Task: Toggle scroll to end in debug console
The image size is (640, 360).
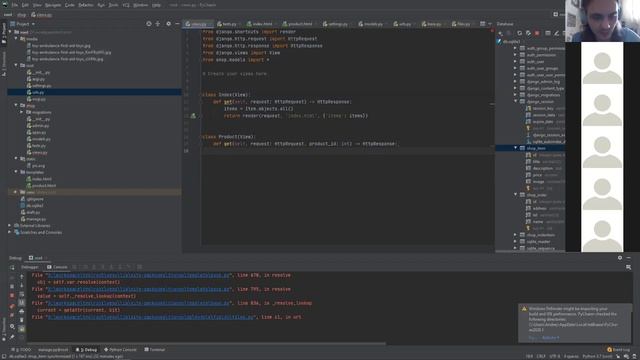Action: 22,302
